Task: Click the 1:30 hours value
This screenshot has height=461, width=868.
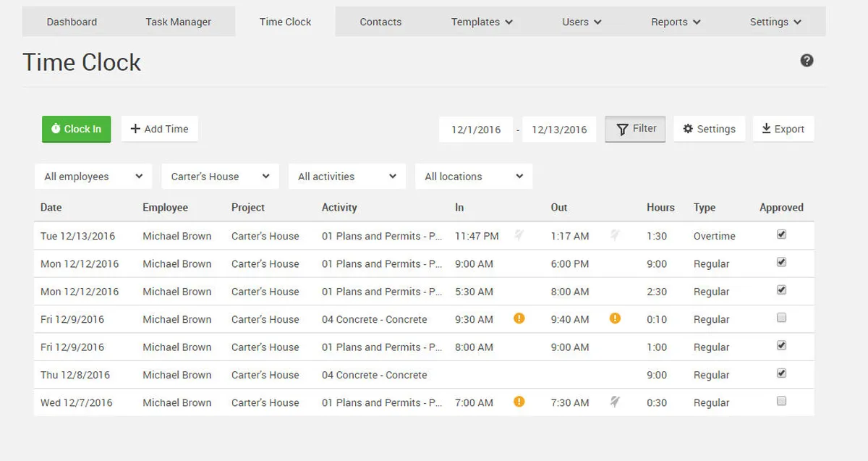Action: coord(657,236)
